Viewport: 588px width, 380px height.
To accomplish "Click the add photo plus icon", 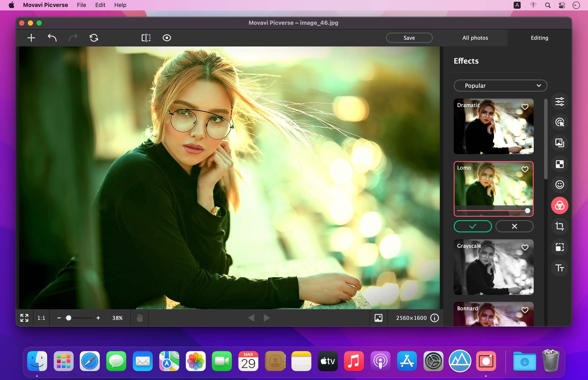I will (31, 38).
